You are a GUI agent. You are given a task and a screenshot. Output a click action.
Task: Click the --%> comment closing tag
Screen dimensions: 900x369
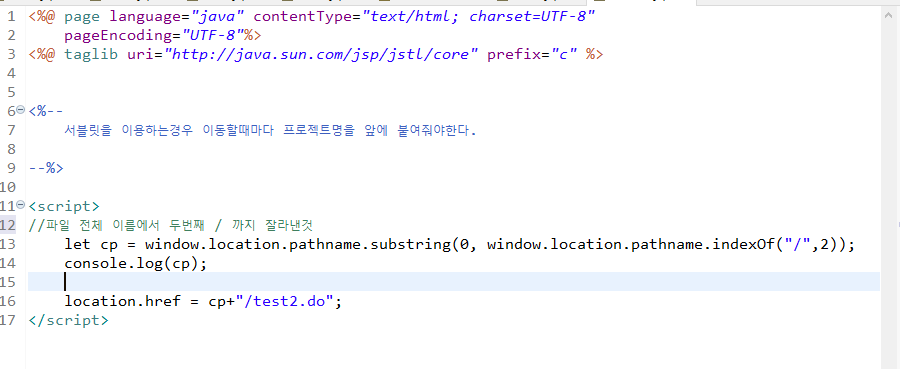point(46,168)
